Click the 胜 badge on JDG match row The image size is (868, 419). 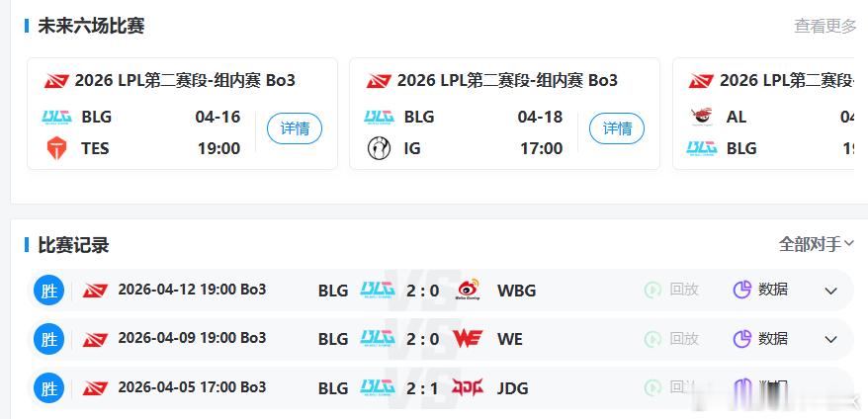[x=49, y=387]
